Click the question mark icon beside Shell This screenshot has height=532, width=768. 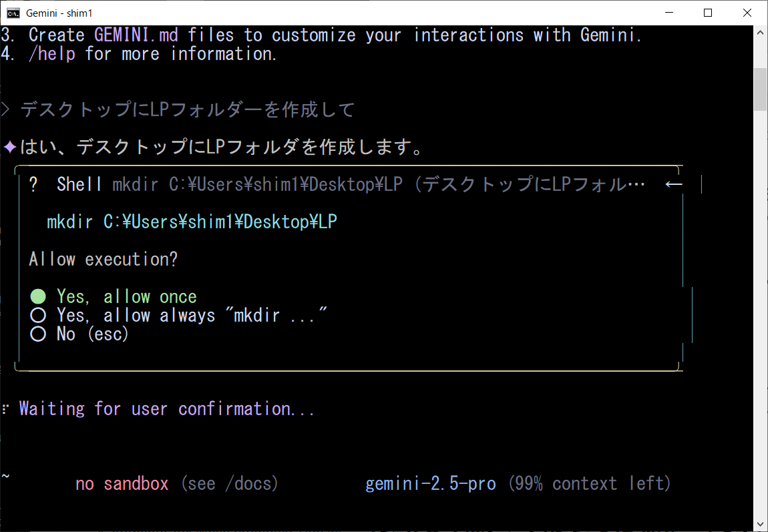[x=33, y=184]
